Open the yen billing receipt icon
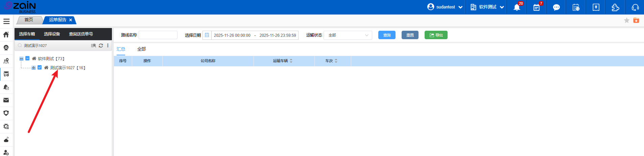This screenshot has height=156, width=644. click(x=596, y=7)
